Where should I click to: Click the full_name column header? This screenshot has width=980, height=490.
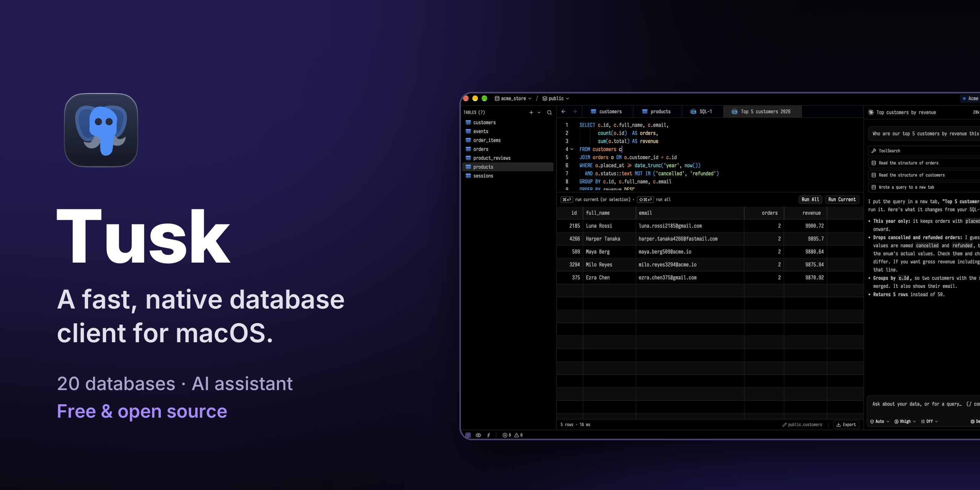click(609, 213)
